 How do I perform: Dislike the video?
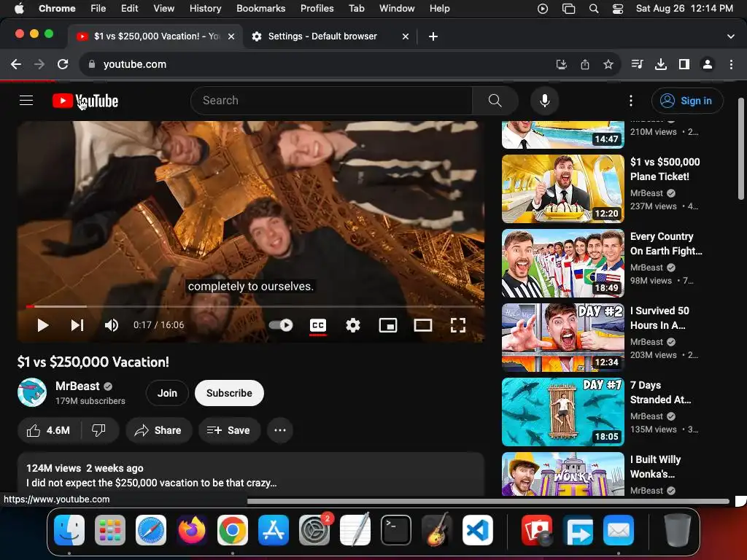tap(98, 430)
